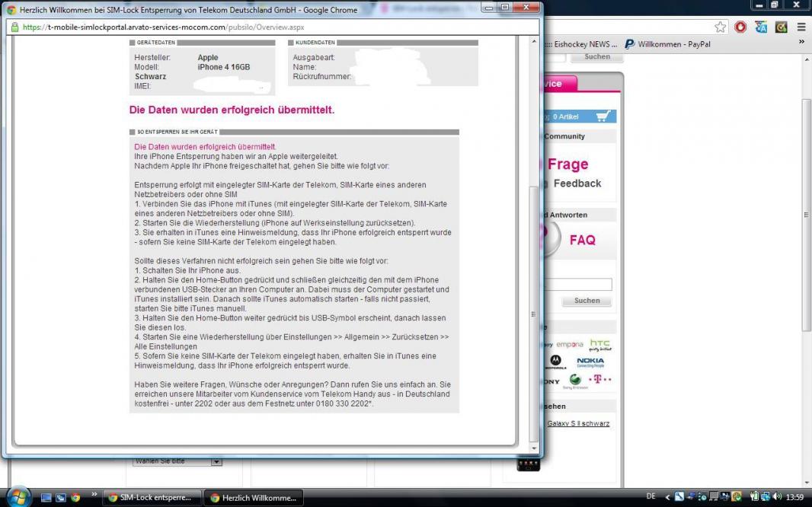Click the green SSL padlock icon
Screen dimensions: 812x507
[14, 27]
